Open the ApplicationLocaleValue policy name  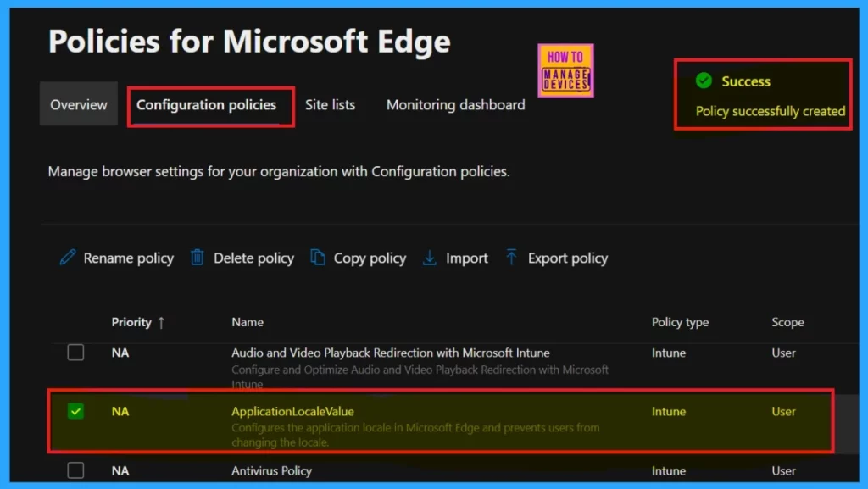pos(292,411)
